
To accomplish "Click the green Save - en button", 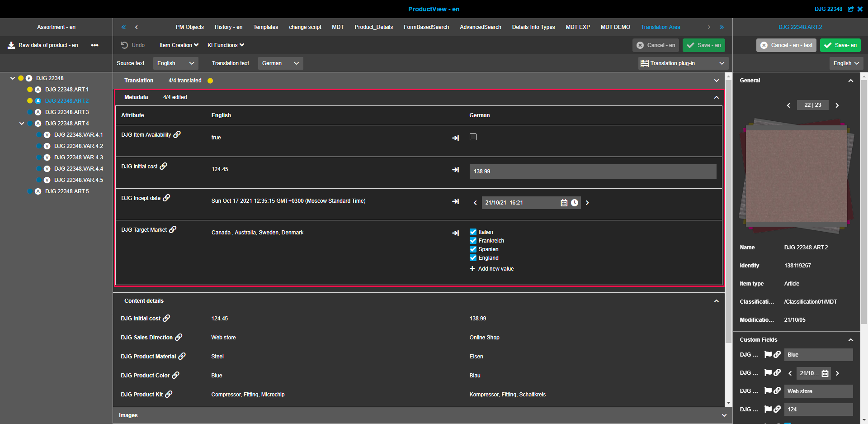I will (x=704, y=45).
